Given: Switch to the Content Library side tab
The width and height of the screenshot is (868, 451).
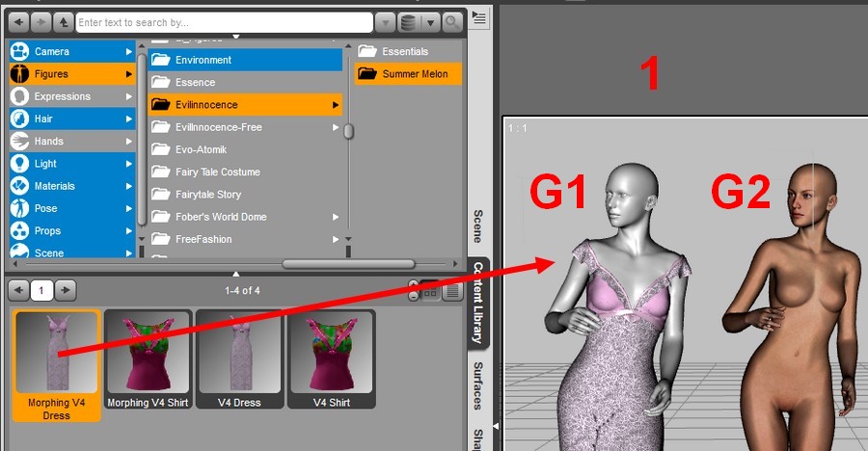Looking at the screenshot, I should click(478, 304).
